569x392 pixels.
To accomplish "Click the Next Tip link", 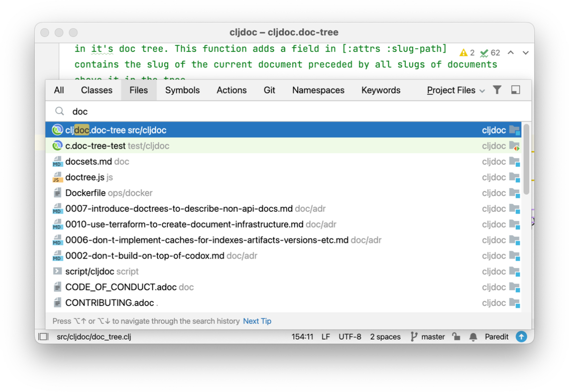I will tap(257, 321).
